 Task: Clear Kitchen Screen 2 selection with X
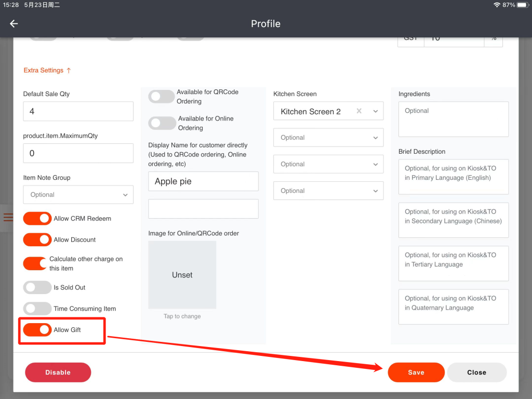tap(359, 111)
